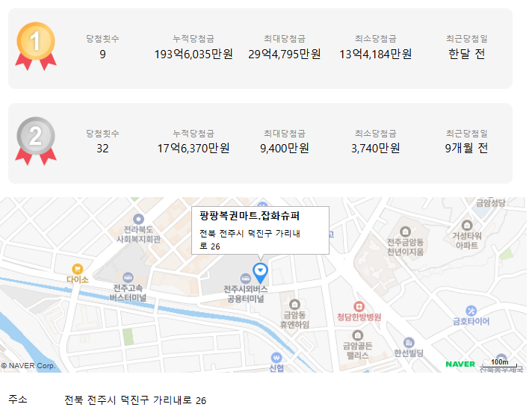
Task: Click the blue location pin on the map
Action: pos(260,273)
